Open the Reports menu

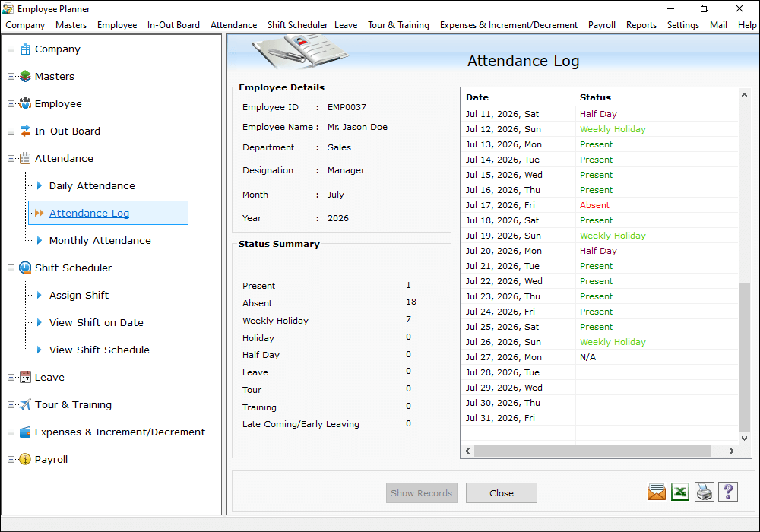(641, 25)
